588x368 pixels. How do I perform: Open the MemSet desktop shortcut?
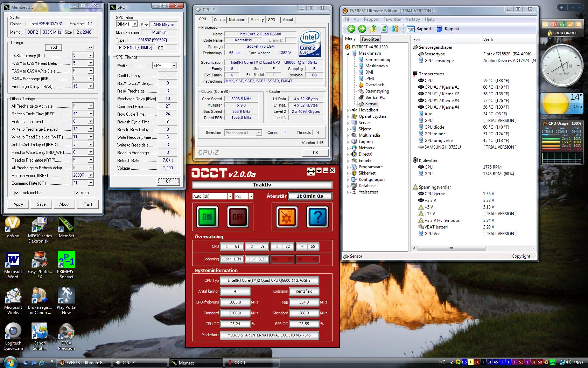point(66,227)
